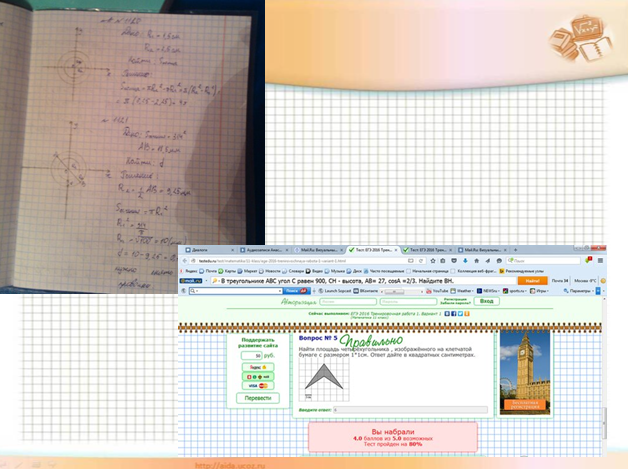Click the Odnoklassniki orange share icon

tap(467, 314)
